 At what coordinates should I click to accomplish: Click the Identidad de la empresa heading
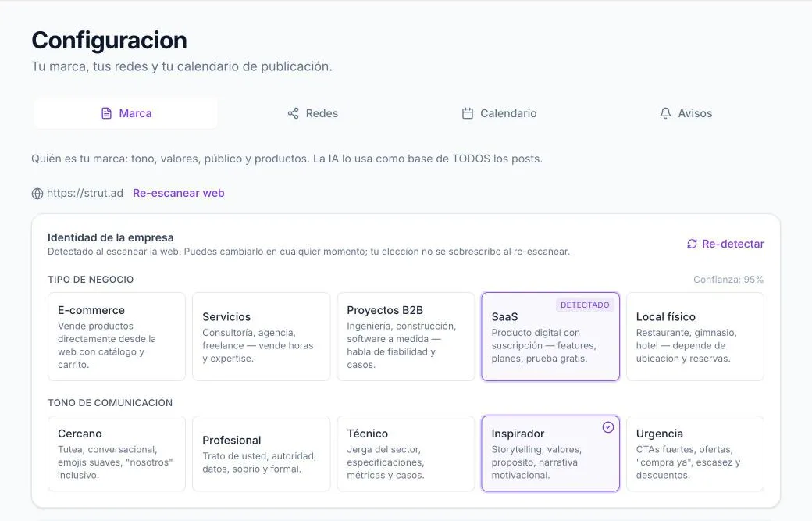click(111, 237)
